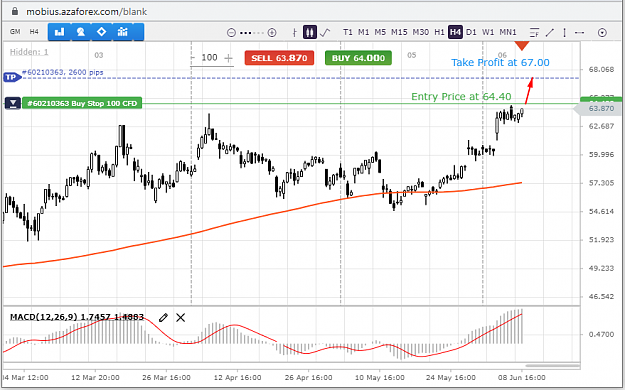Select the blue diamond toolbar icon
The width and height of the screenshot is (625, 390).
click(x=102, y=32)
